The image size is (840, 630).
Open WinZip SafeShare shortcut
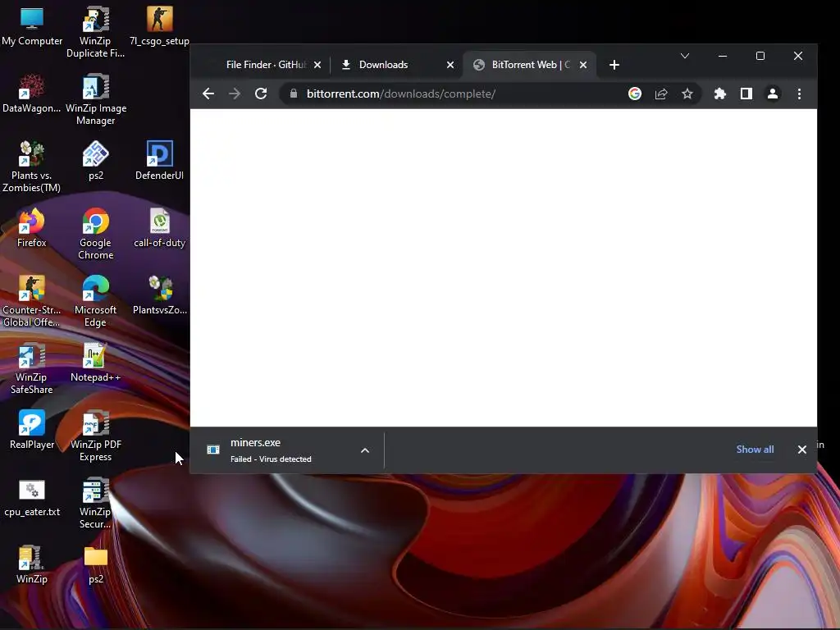click(32, 368)
